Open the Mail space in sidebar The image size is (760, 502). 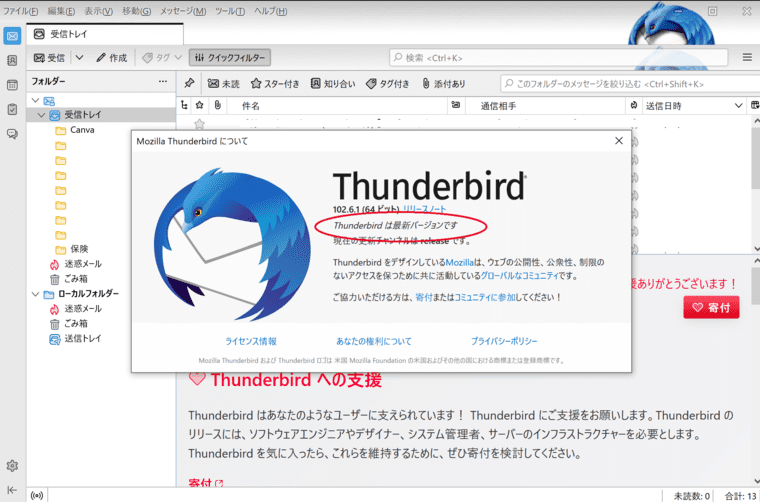[12, 36]
